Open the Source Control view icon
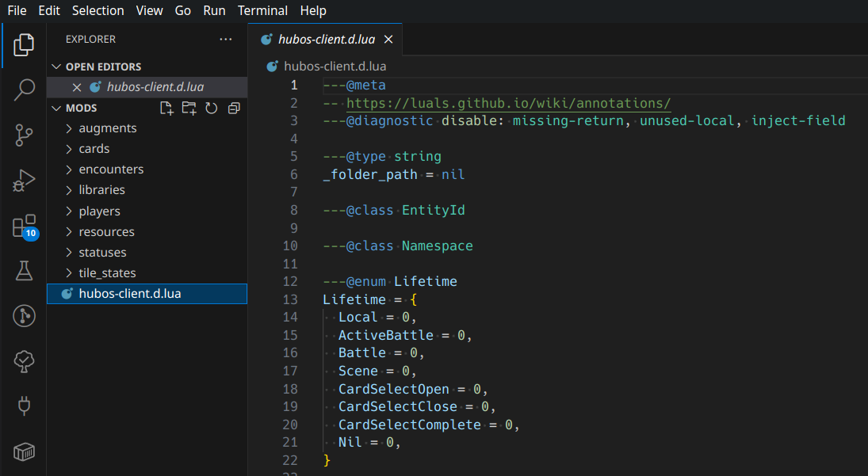This screenshot has height=476, width=868. pos(23,135)
